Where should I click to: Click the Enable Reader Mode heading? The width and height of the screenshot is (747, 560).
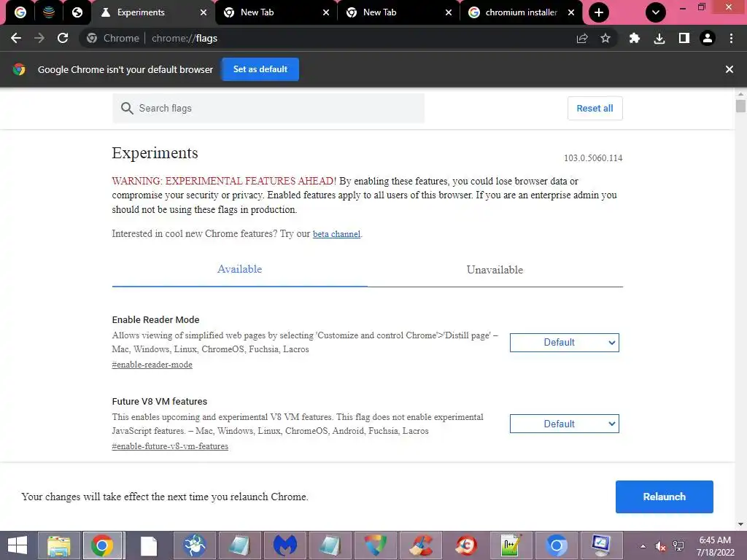(155, 319)
